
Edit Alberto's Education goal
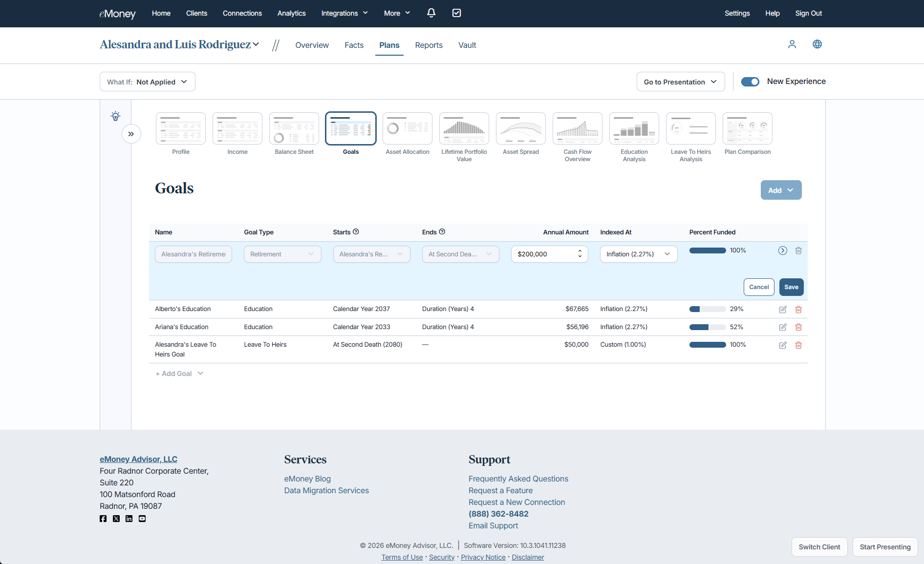tap(782, 310)
